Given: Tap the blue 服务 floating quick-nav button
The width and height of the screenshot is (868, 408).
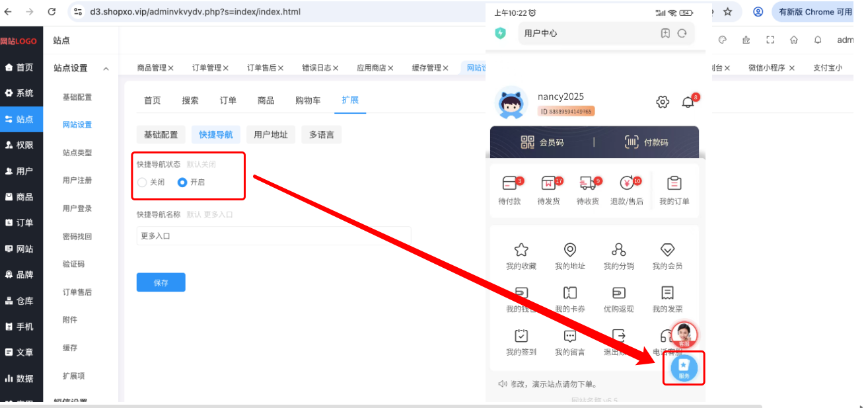Looking at the screenshot, I should pyautogui.click(x=684, y=368).
